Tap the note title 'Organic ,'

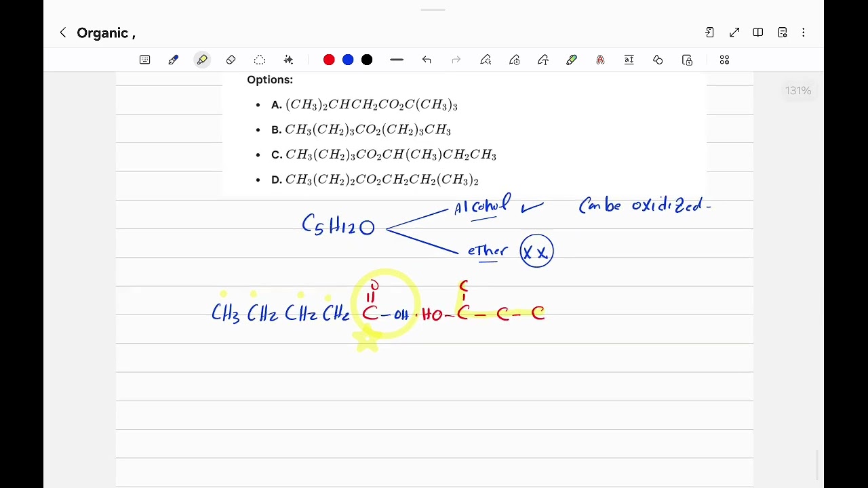(x=106, y=33)
